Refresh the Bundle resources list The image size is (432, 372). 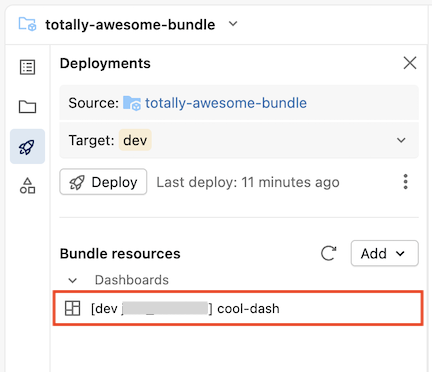329,253
